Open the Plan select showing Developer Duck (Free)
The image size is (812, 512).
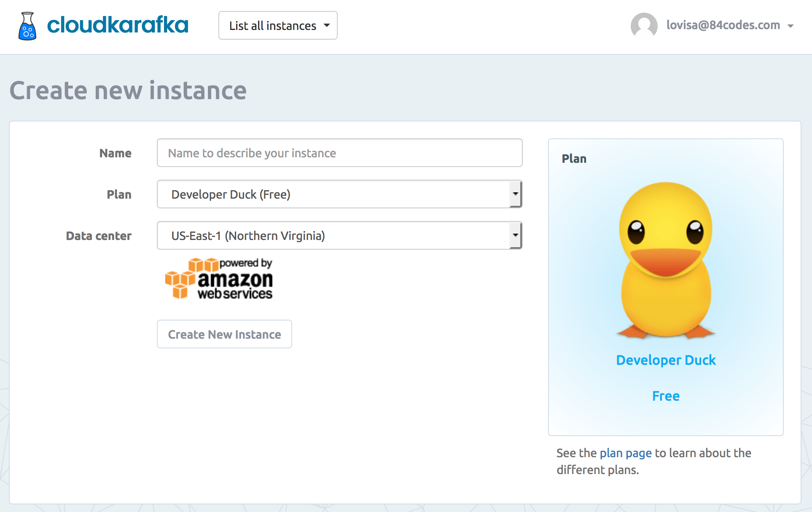point(340,194)
